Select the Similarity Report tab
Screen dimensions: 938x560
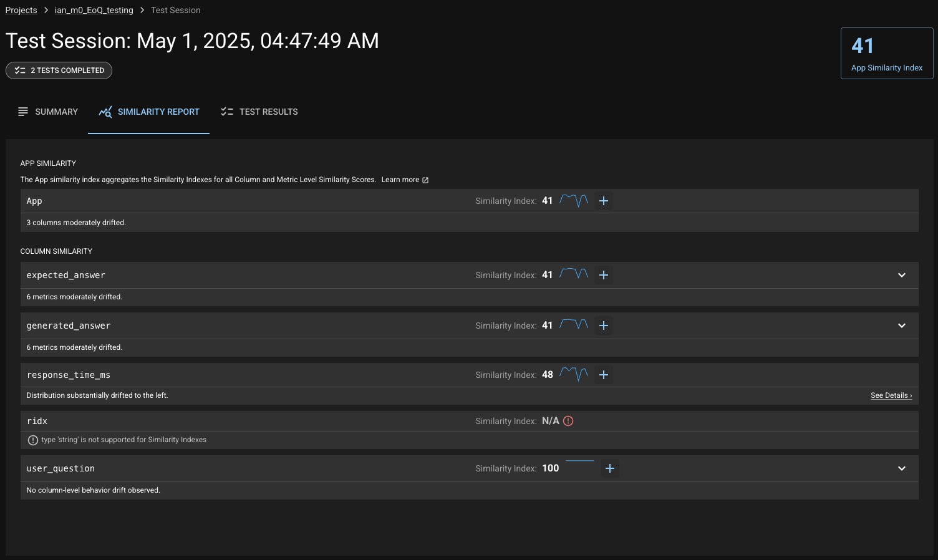tap(149, 112)
